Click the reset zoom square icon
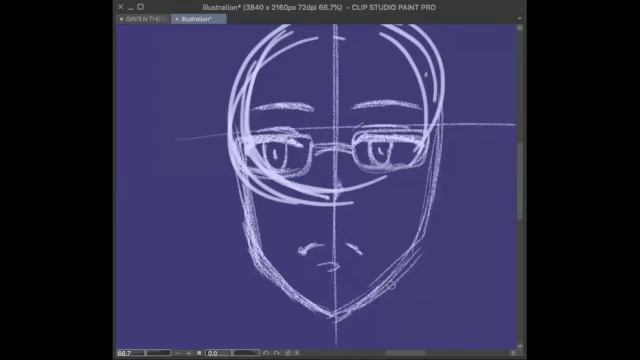This screenshot has width=640, height=360. coord(199,353)
